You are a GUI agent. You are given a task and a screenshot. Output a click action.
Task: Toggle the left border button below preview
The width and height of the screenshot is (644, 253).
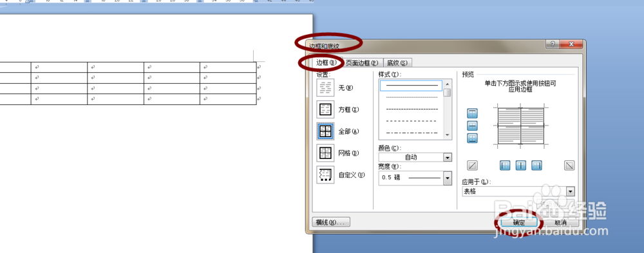point(505,165)
